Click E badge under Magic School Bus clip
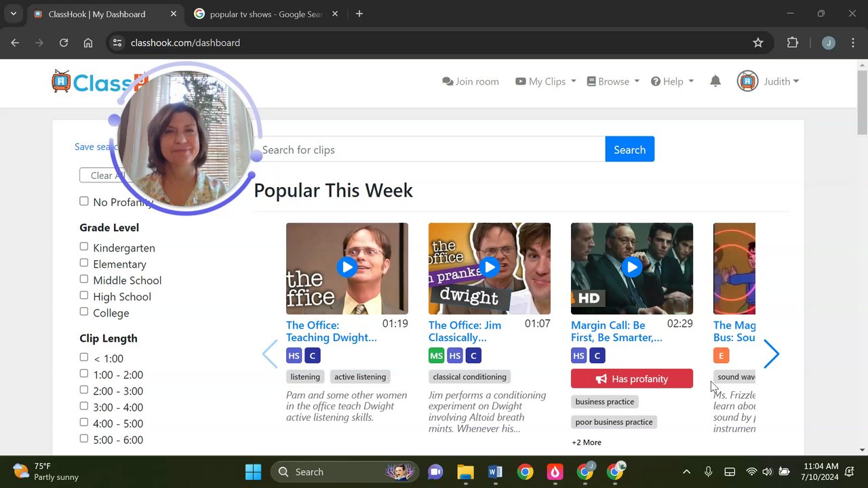 coord(721,356)
